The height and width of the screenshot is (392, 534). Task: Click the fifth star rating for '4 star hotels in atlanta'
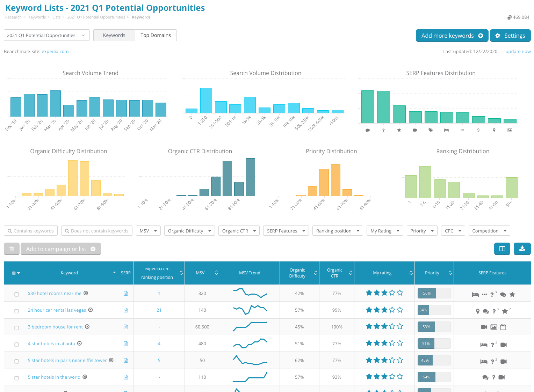tap(400, 343)
